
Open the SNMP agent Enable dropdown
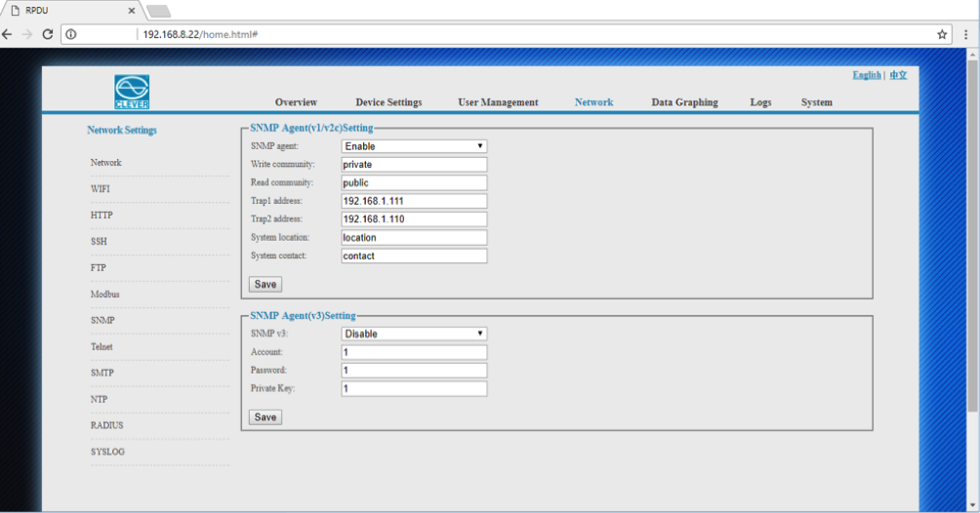tap(414, 146)
